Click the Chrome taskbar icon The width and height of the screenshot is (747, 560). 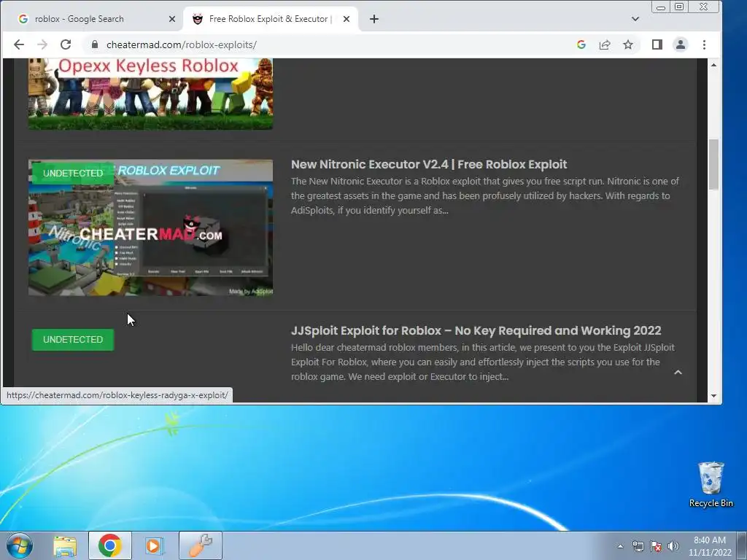109,545
